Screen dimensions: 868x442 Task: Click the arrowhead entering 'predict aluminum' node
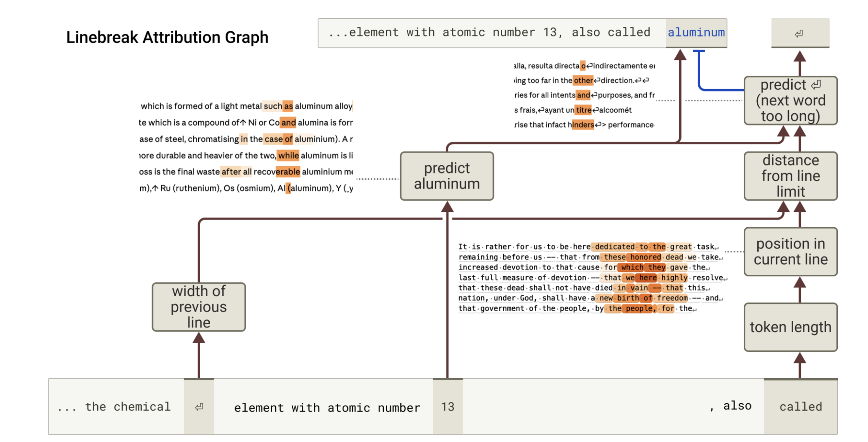(447, 206)
